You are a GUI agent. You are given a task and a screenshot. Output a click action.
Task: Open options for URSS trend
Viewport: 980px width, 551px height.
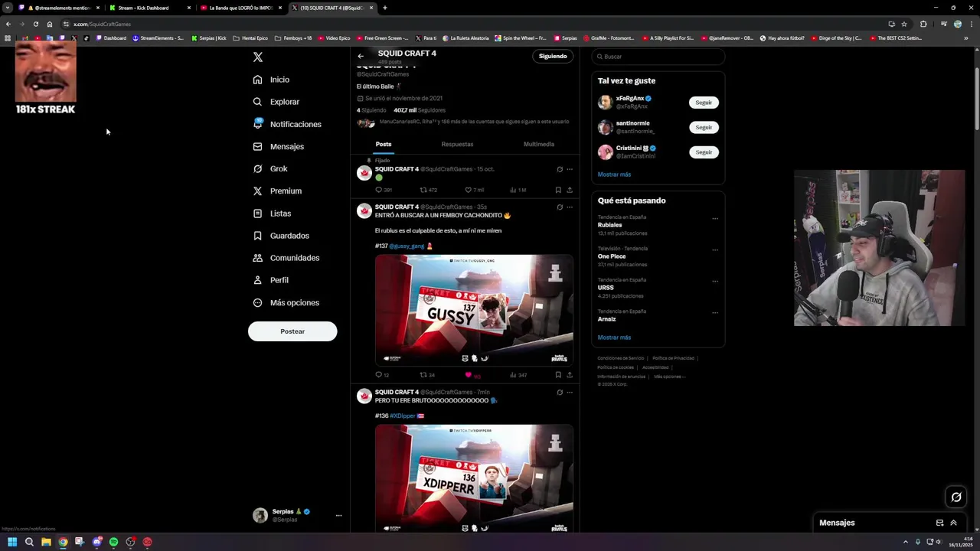715,282
